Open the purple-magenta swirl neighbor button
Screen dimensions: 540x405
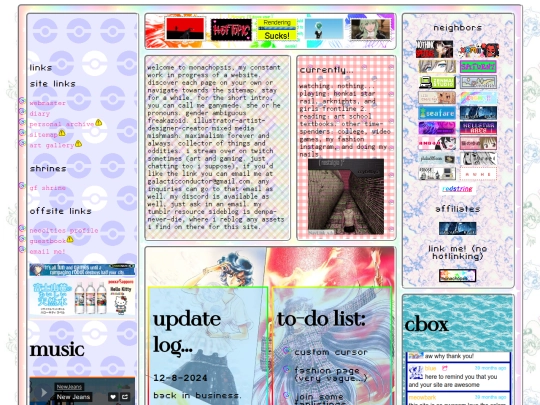click(437, 128)
